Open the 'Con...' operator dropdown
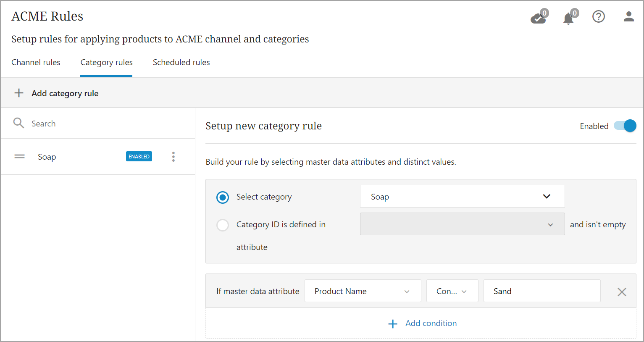Image resolution: width=644 pixels, height=342 pixels. tap(452, 291)
